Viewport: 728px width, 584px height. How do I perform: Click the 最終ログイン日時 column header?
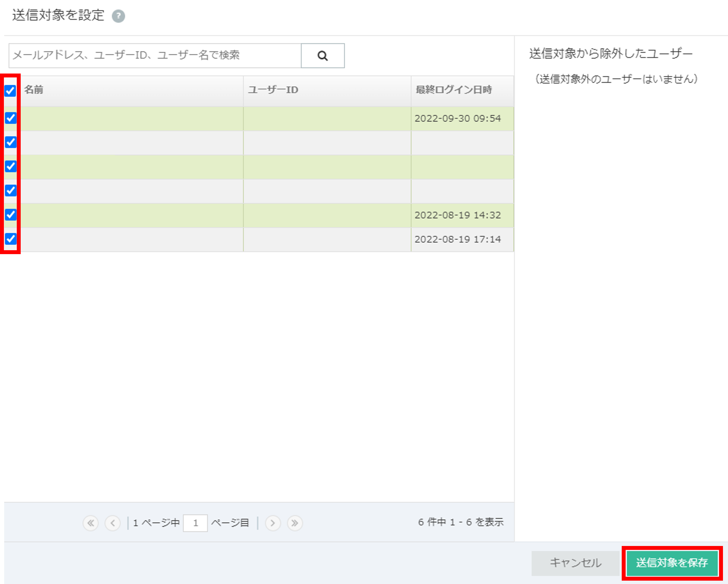click(454, 90)
